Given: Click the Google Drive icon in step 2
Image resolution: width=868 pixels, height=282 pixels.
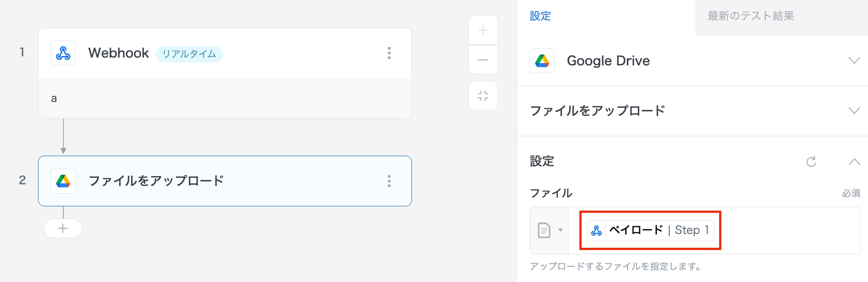Looking at the screenshot, I should 63,181.
